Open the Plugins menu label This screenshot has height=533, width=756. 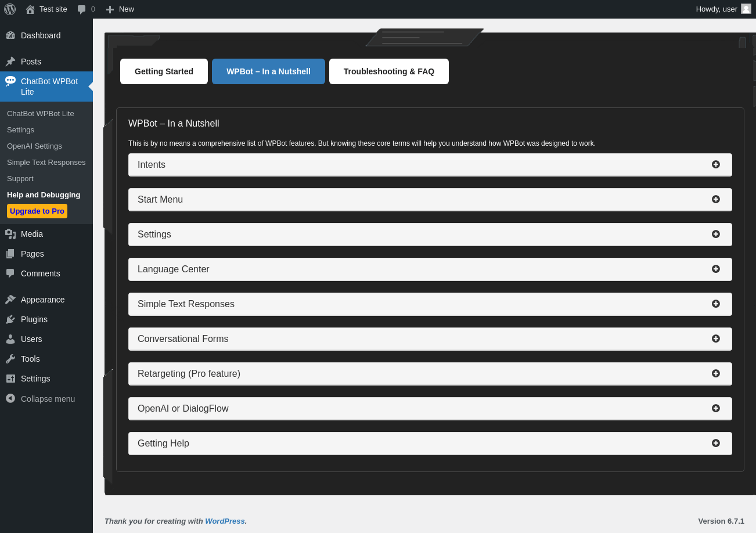click(x=34, y=319)
